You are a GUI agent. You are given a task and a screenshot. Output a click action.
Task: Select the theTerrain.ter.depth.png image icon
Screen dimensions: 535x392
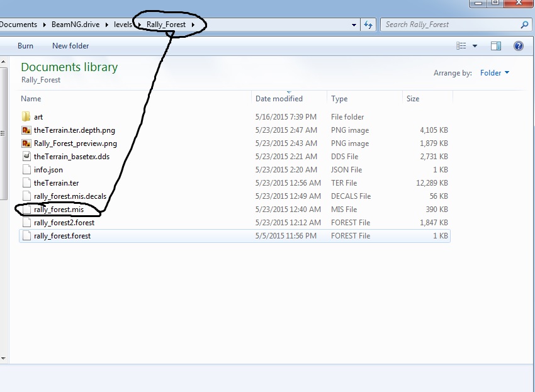(x=26, y=130)
